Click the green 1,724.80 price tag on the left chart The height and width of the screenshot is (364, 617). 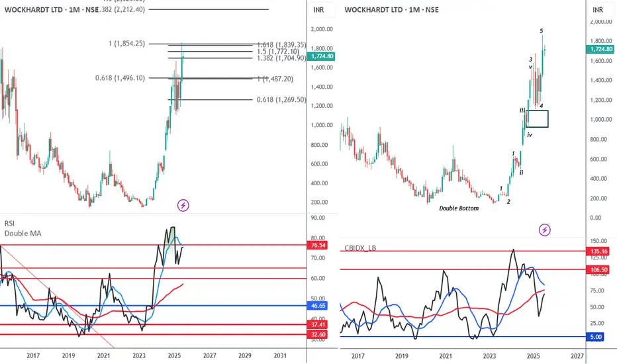point(322,56)
